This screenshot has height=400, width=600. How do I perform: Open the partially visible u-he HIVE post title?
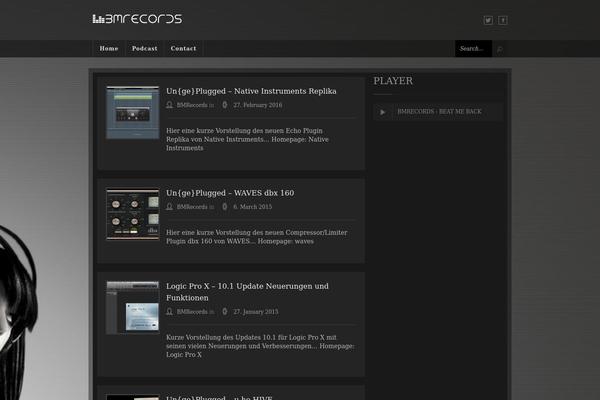pyautogui.click(x=219, y=397)
